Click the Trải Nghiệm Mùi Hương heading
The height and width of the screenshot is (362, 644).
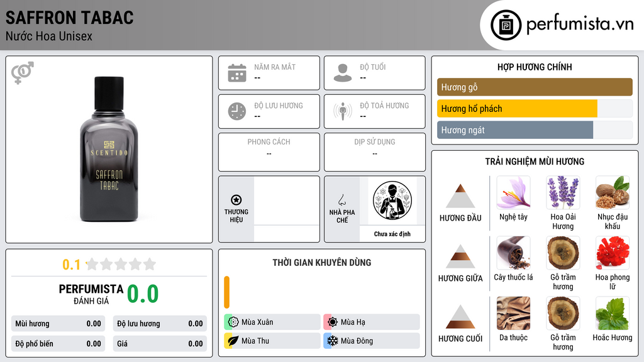coord(535,162)
